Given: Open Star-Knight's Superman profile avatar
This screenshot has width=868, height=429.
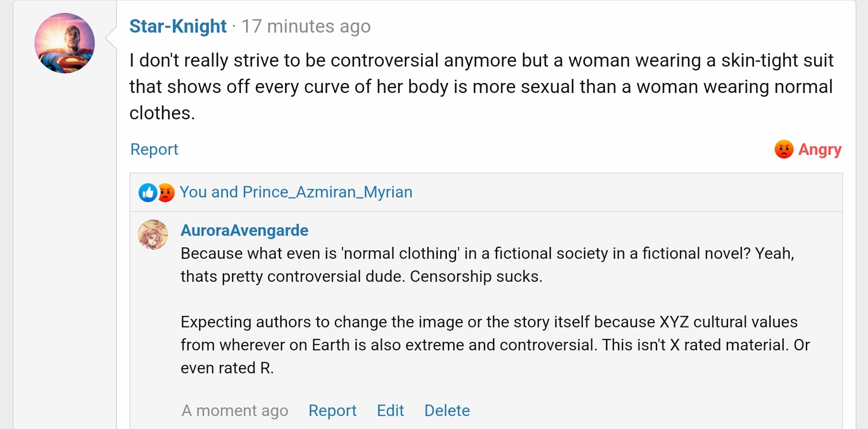Looking at the screenshot, I should 65,43.
